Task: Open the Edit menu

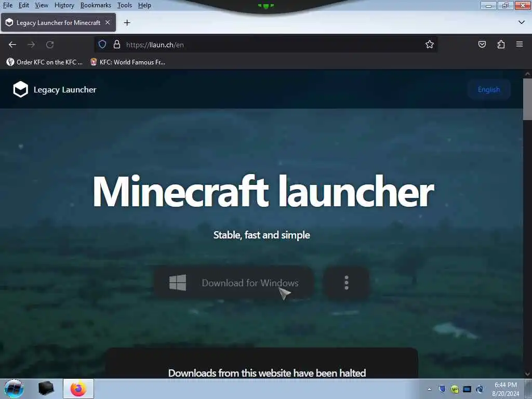Action: pos(23,5)
